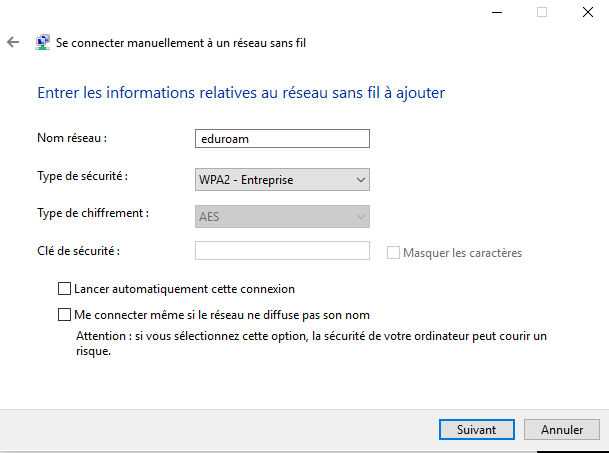Click the Masquer les caractères label text
This screenshot has width=609, height=453.
click(462, 253)
